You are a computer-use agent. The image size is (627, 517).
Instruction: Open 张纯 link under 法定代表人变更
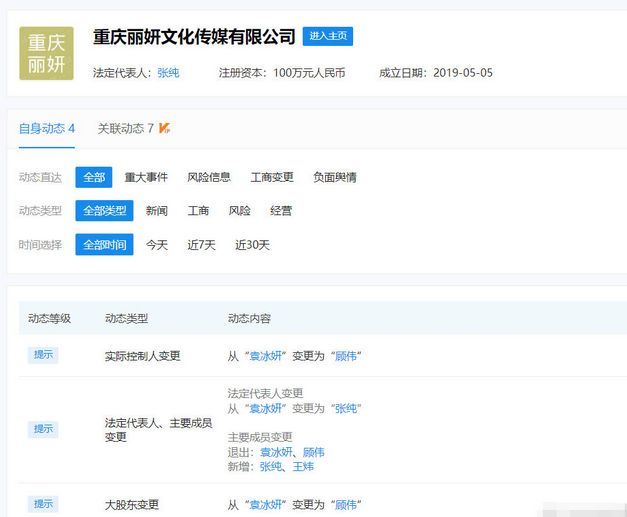[x=346, y=409]
